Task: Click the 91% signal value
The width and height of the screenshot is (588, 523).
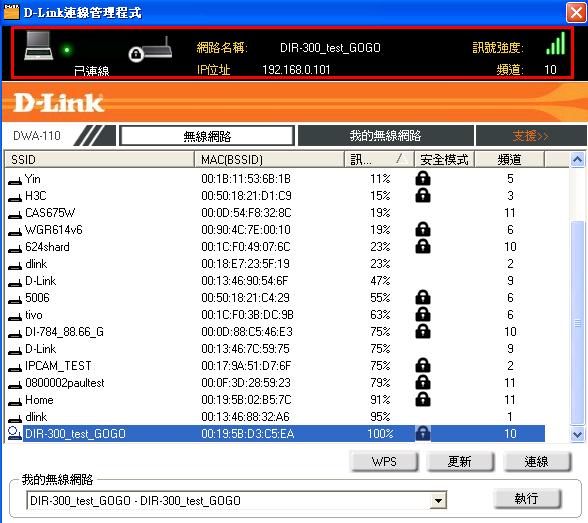Action: (x=380, y=400)
